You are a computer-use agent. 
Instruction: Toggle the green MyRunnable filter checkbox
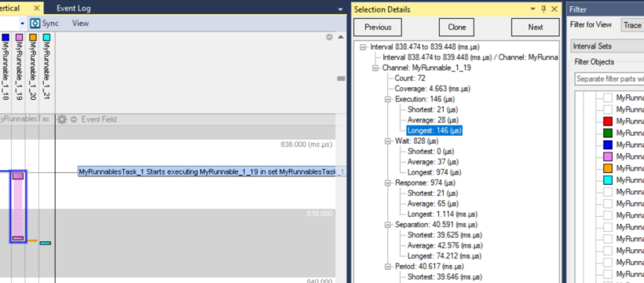(x=608, y=134)
